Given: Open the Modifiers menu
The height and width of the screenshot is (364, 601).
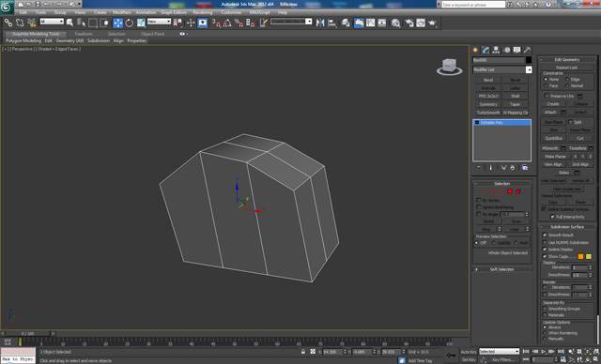Looking at the screenshot, I should pyautogui.click(x=122, y=12).
